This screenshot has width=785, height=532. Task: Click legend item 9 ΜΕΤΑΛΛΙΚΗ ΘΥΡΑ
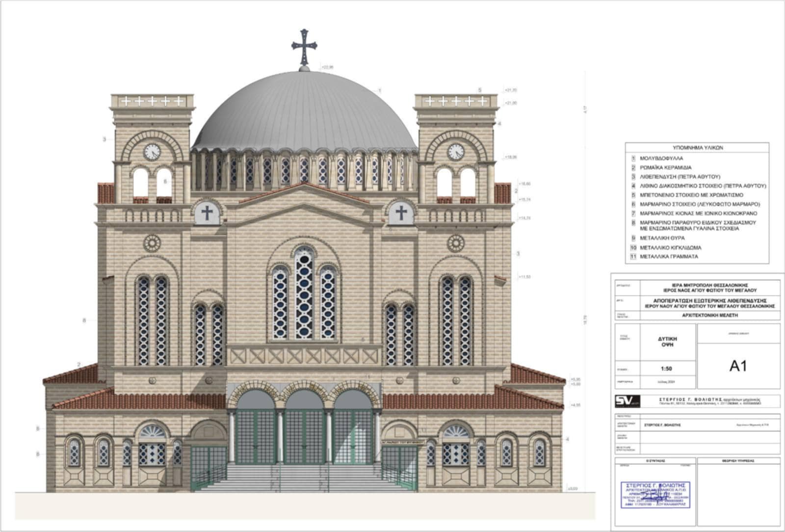[662, 238]
